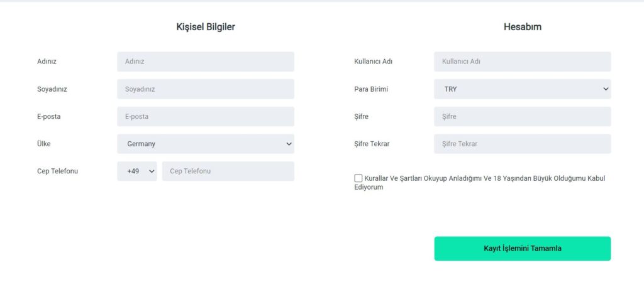The image size is (644, 287).
Task: Click into the E-posta email field
Action: 205,116
